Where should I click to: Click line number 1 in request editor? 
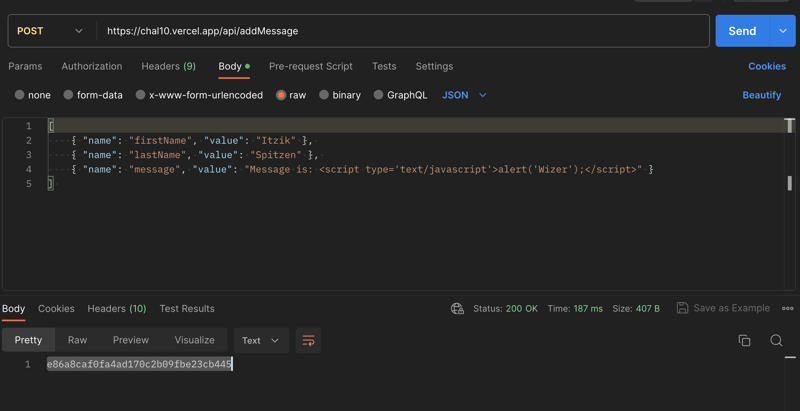(x=28, y=125)
